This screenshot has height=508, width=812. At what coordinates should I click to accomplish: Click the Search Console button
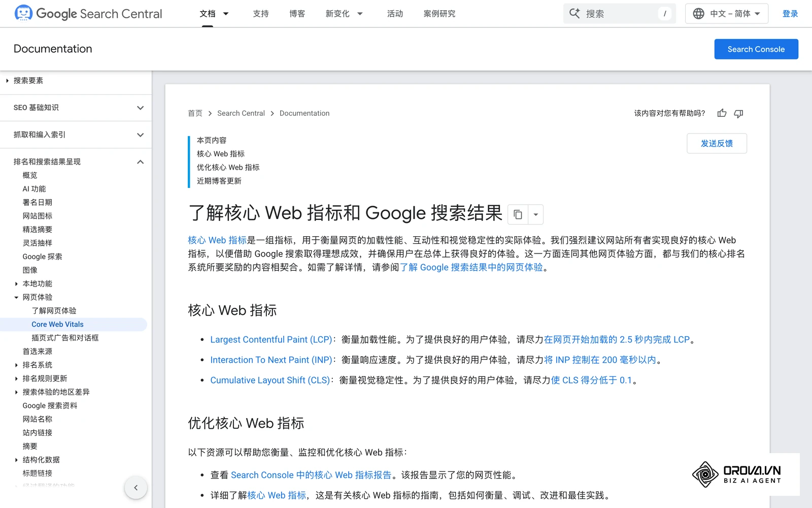point(756,49)
